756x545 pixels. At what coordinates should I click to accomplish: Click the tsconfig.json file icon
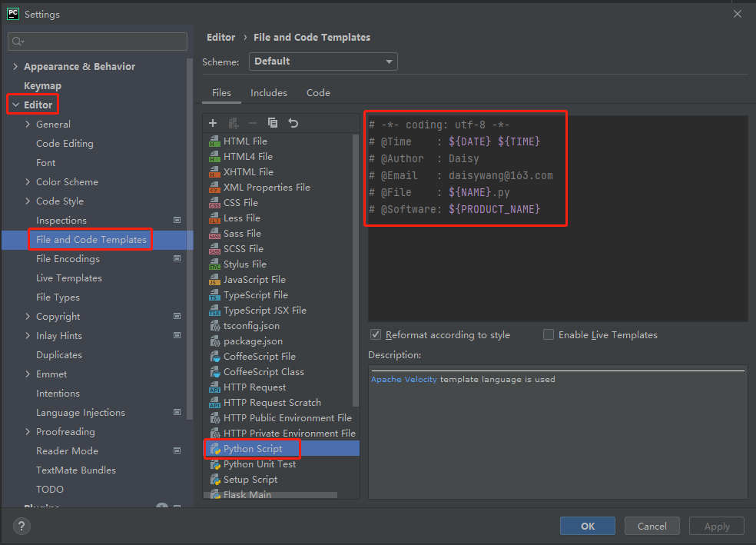[215, 326]
